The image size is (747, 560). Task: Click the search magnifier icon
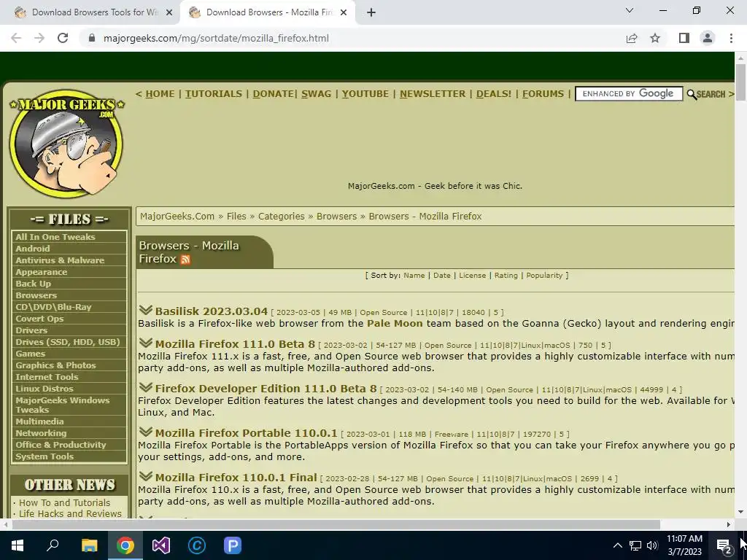(x=692, y=94)
